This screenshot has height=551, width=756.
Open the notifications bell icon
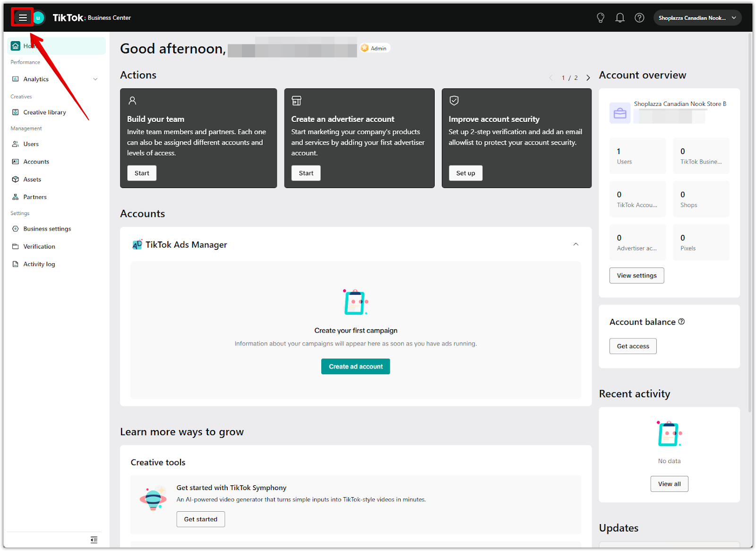click(620, 18)
